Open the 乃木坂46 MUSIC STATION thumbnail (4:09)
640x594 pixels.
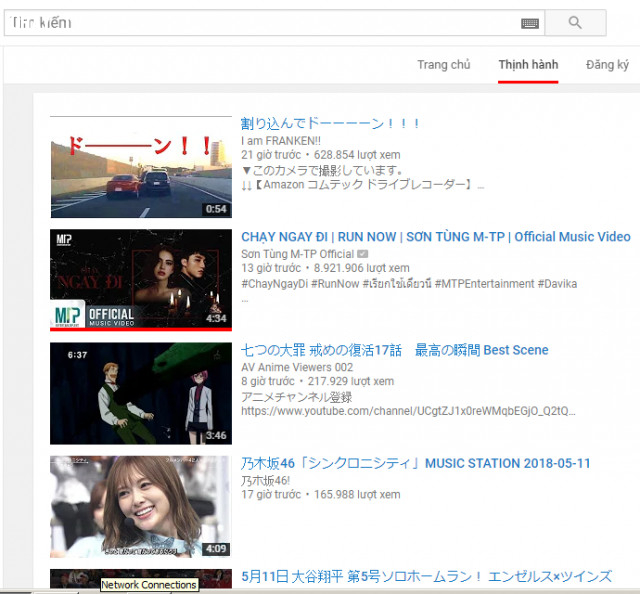141,507
